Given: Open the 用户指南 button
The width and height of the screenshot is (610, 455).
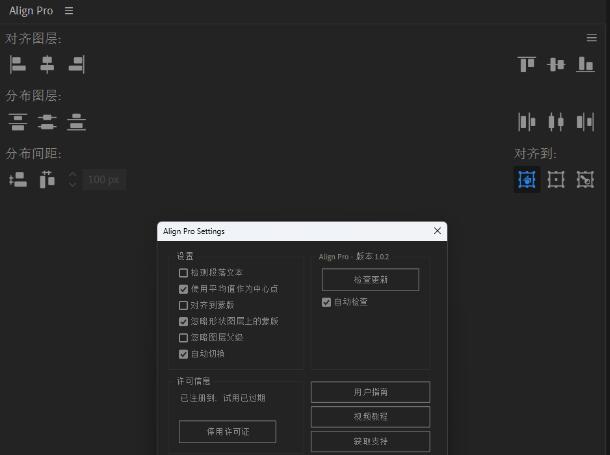Looking at the screenshot, I should 370,392.
